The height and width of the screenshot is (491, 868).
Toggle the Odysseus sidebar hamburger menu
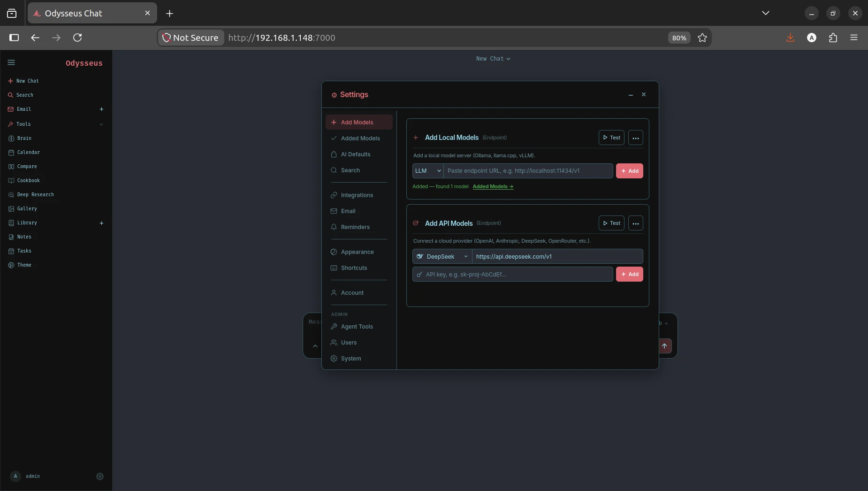(11, 62)
